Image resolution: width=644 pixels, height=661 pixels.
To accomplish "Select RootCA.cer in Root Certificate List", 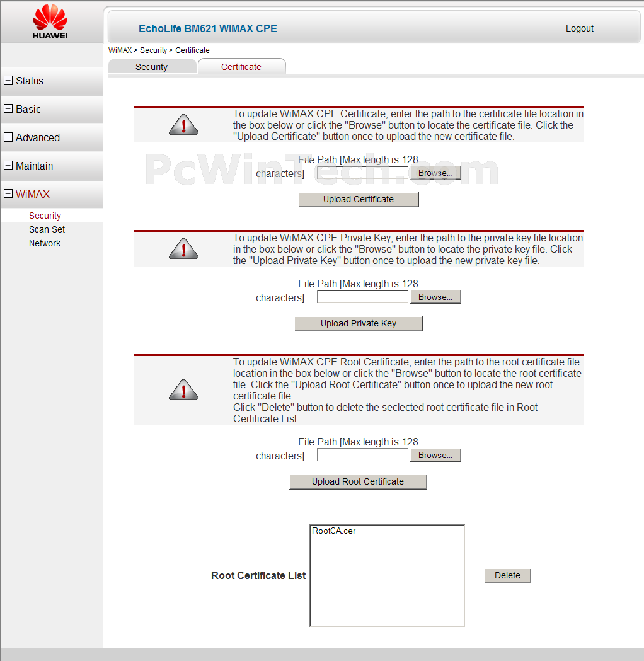I will click(334, 531).
